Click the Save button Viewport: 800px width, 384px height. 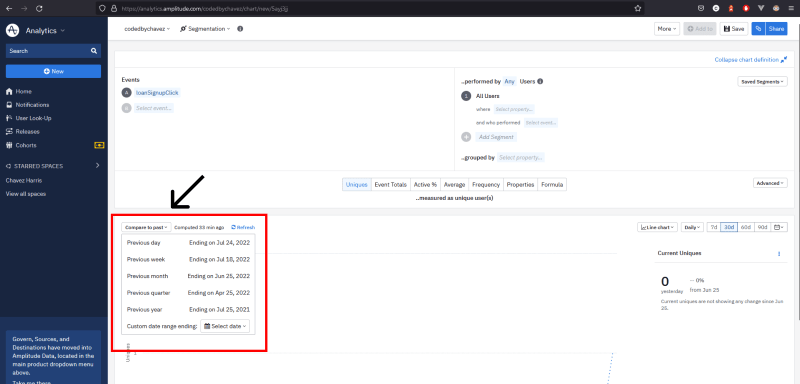tap(734, 29)
